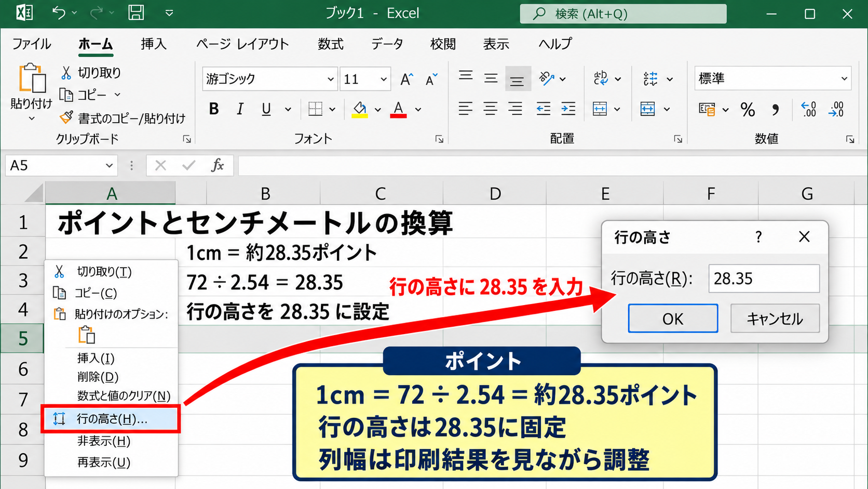Decrease decimal places

tap(836, 109)
